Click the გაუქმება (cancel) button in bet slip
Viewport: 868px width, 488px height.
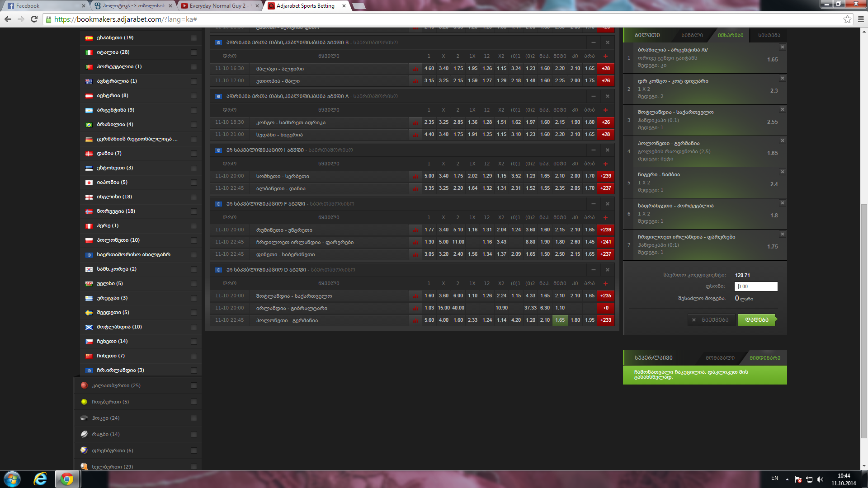711,320
